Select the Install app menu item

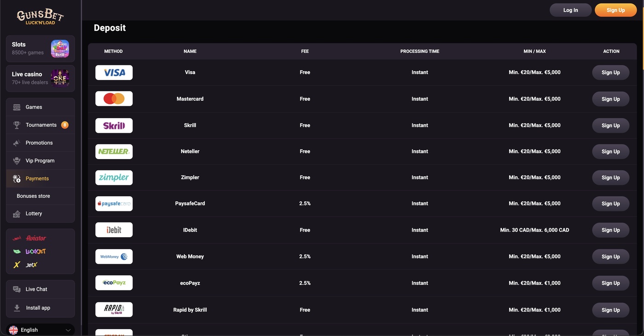(x=40, y=308)
